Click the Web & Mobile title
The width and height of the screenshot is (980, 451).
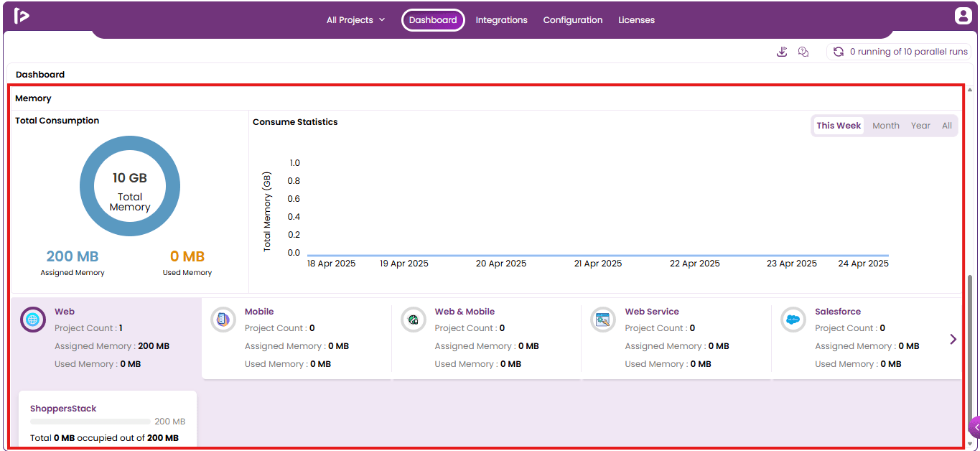pos(465,312)
